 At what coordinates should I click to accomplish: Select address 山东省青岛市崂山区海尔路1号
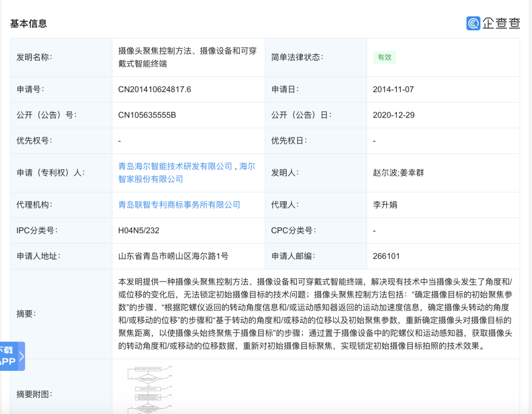(x=173, y=256)
